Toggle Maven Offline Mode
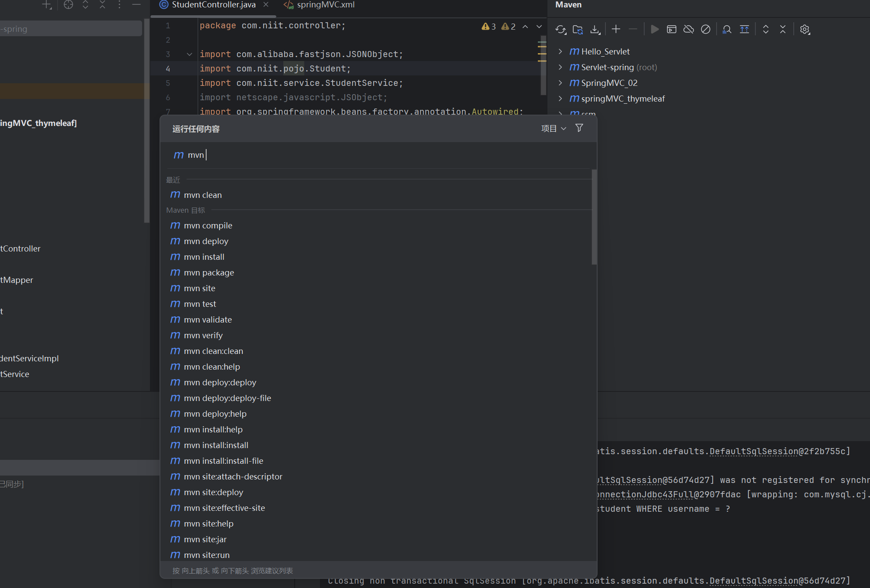 coord(689,30)
